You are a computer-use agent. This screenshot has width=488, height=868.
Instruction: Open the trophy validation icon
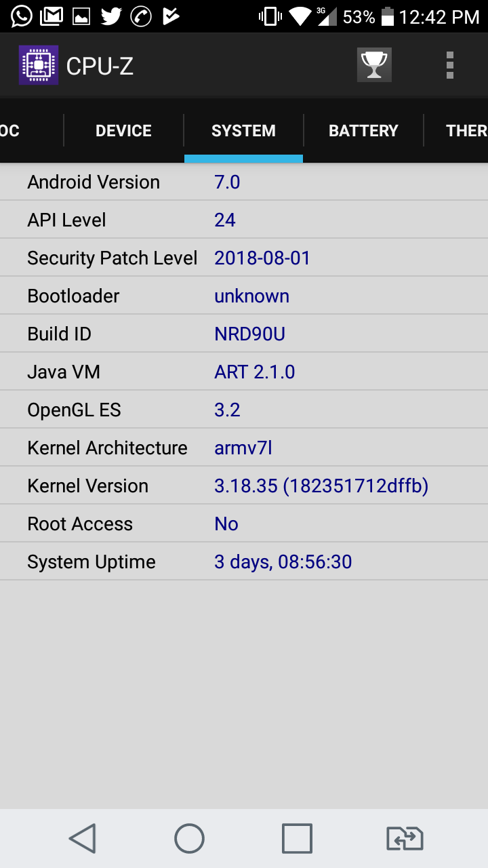(x=374, y=65)
